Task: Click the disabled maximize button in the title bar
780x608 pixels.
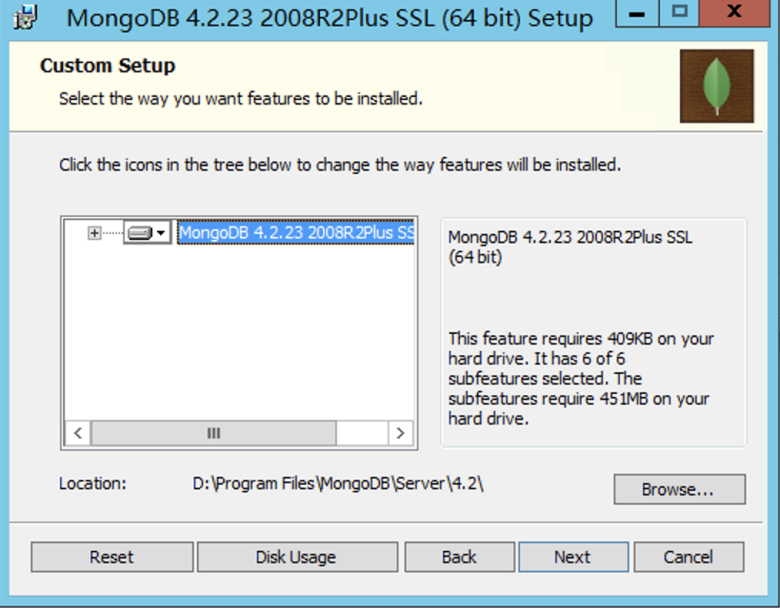Action: (680, 14)
